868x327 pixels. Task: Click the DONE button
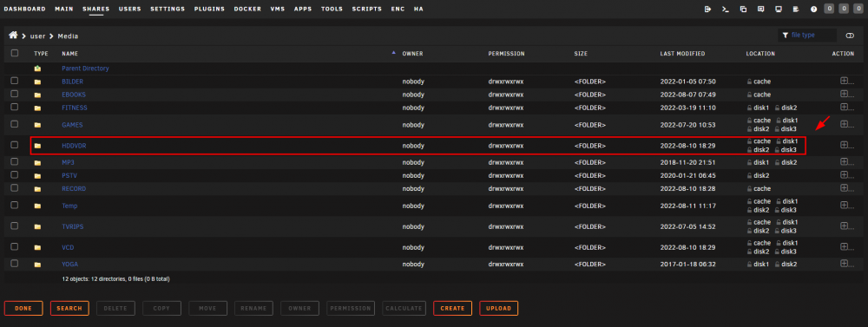(23, 308)
